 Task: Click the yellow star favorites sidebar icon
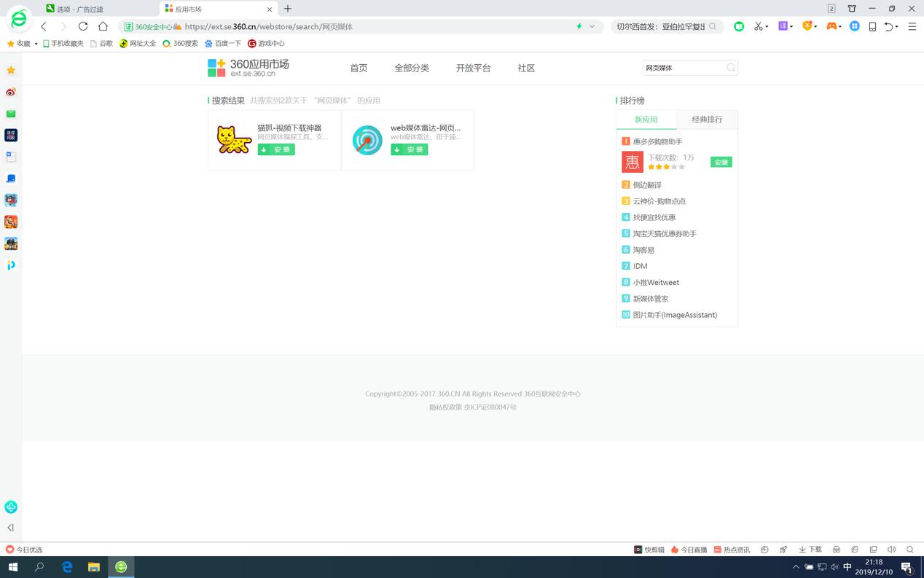point(11,70)
